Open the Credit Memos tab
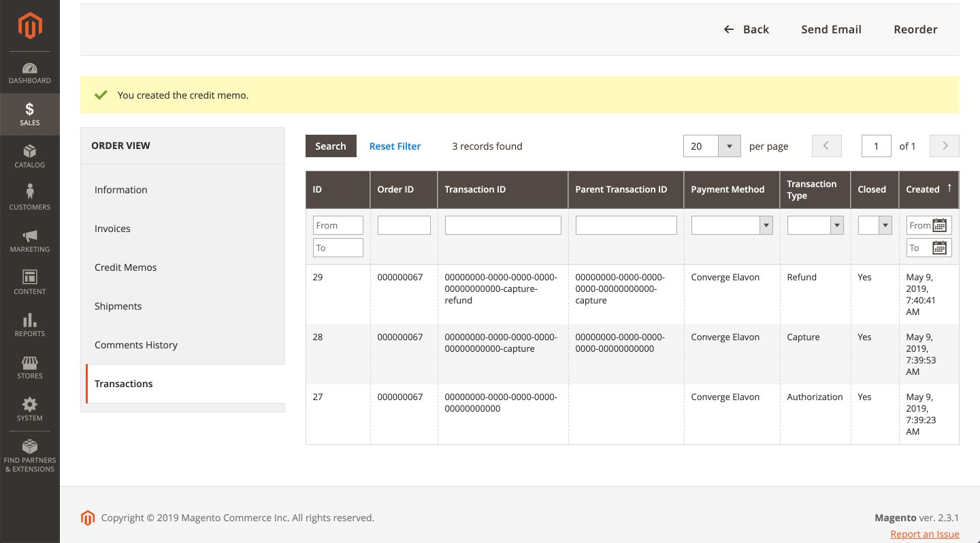Image resolution: width=980 pixels, height=543 pixels. [182, 267]
